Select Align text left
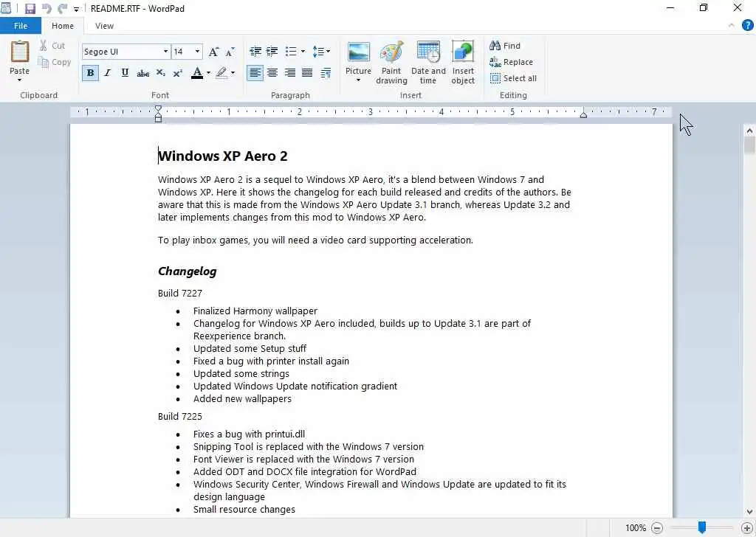756x537 pixels. [255, 73]
